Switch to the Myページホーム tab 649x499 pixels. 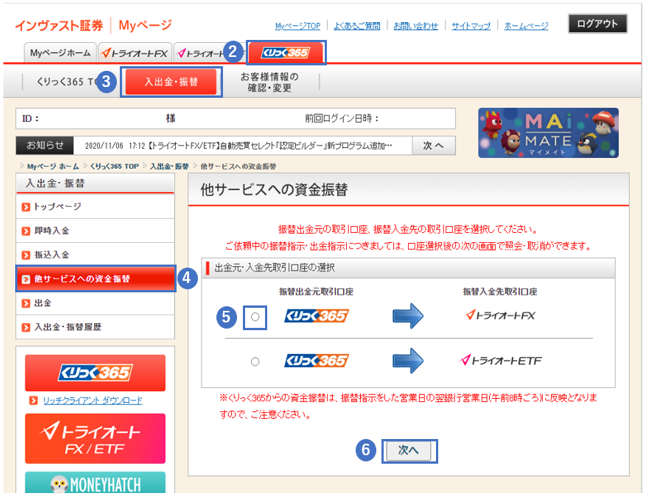60,53
